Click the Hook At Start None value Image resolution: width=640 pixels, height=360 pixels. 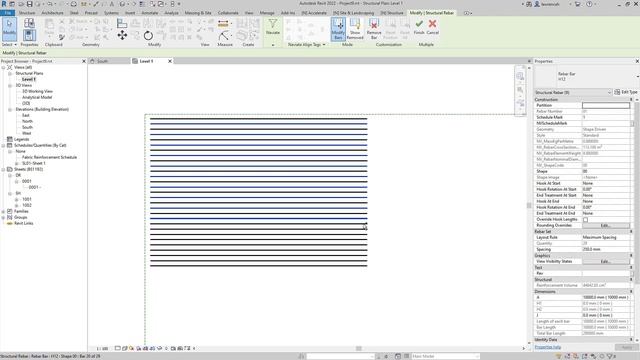606,184
